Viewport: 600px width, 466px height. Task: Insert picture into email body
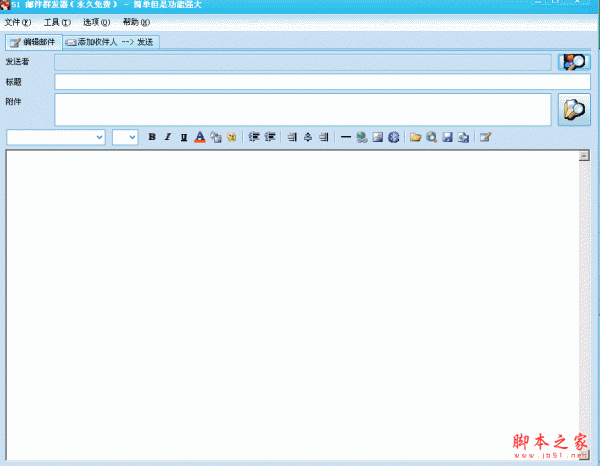(x=378, y=137)
